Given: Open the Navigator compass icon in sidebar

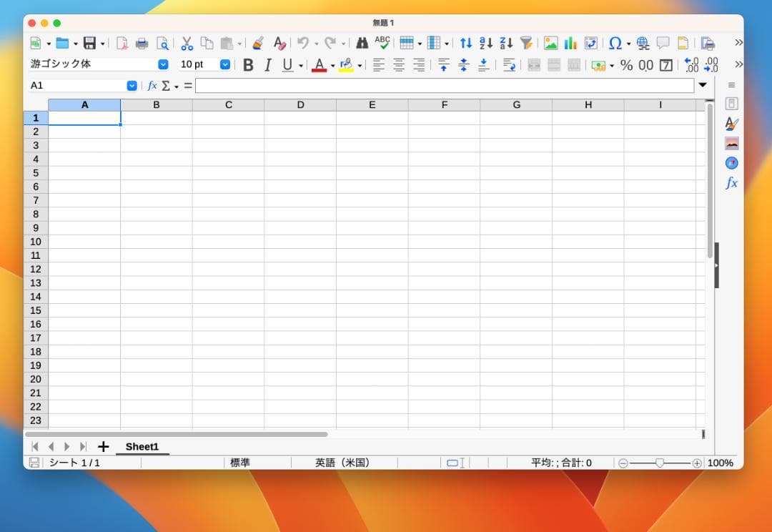Looking at the screenshot, I should 731,163.
